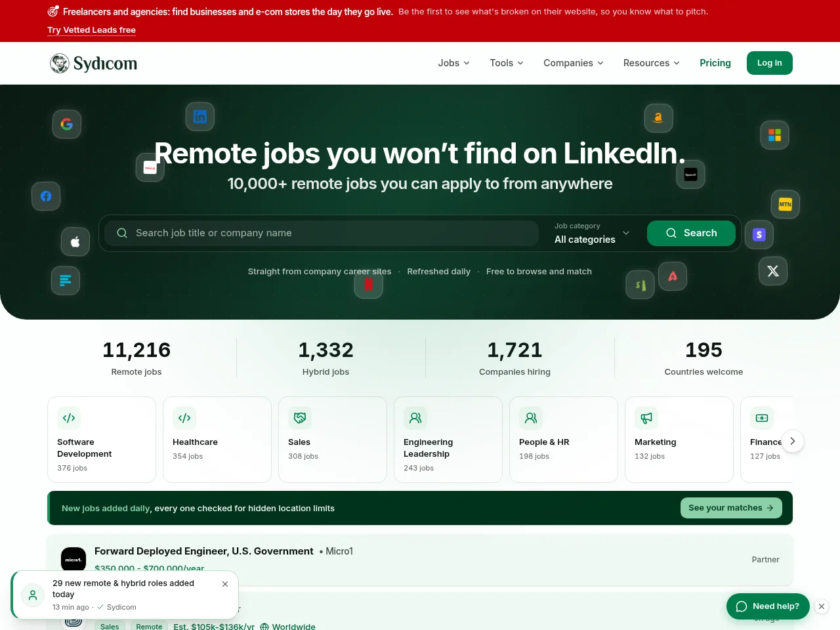This screenshot has height=630, width=840.
Task: Go to the Pricing page
Action: click(x=715, y=63)
